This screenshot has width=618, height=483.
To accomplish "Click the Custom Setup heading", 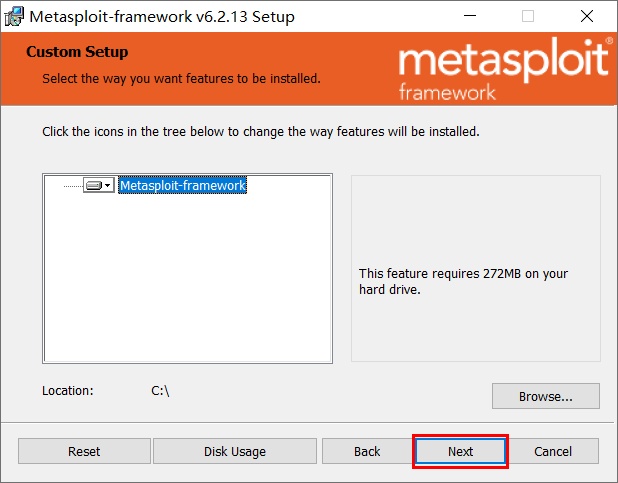I will tap(77, 52).
